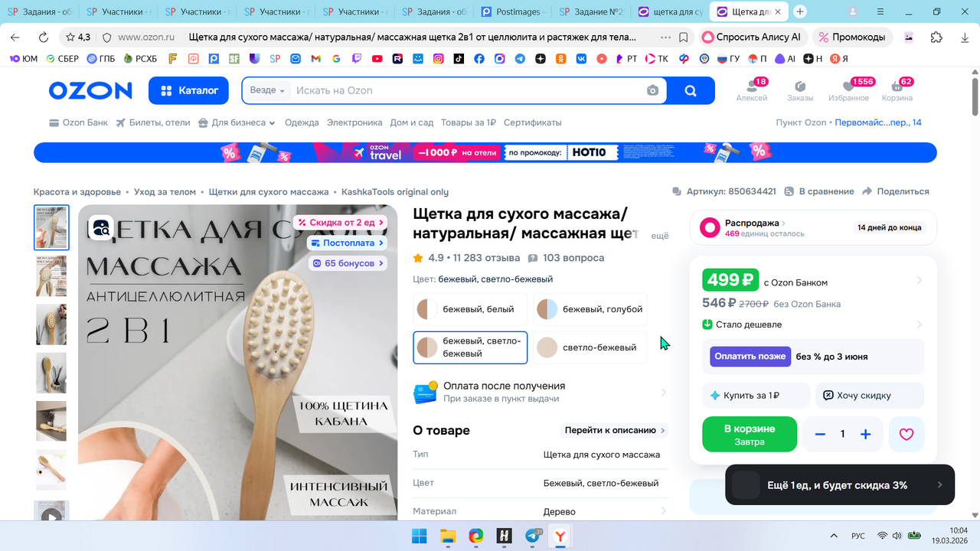This screenshot has height=551, width=980.
Task: Click Перейти к описанию link
Action: pyautogui.click(x=615, y=430)
